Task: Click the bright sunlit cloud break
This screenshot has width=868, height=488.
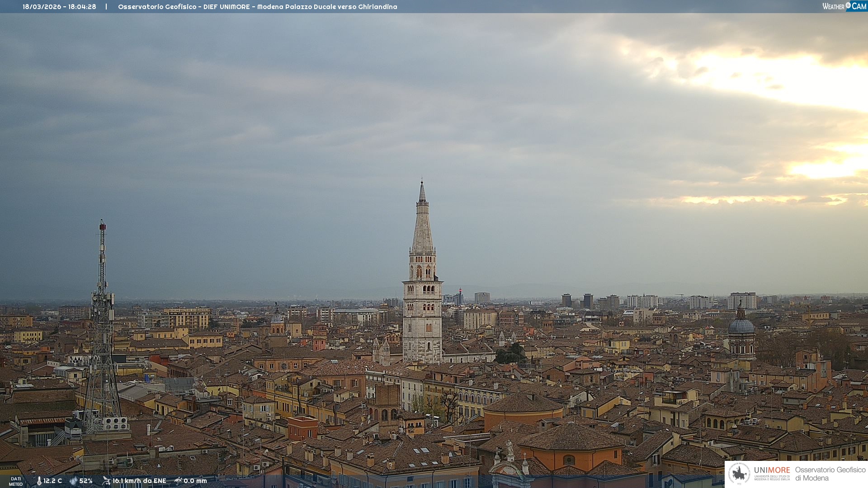Action: tap(782, 77)
